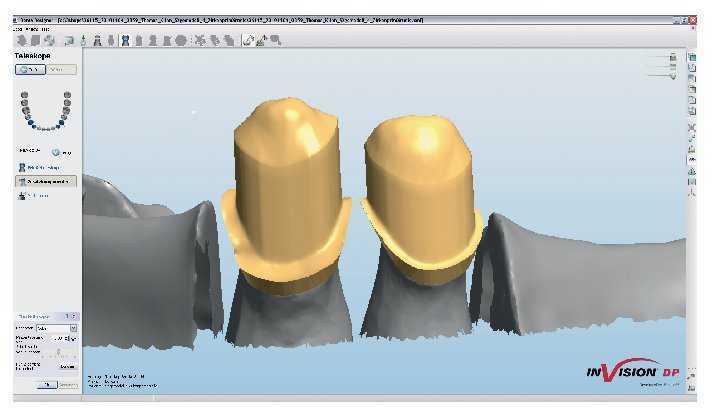The image size is (712, 412).
Task: Open the first menu in the menu bar
Action: click(18, 28)
